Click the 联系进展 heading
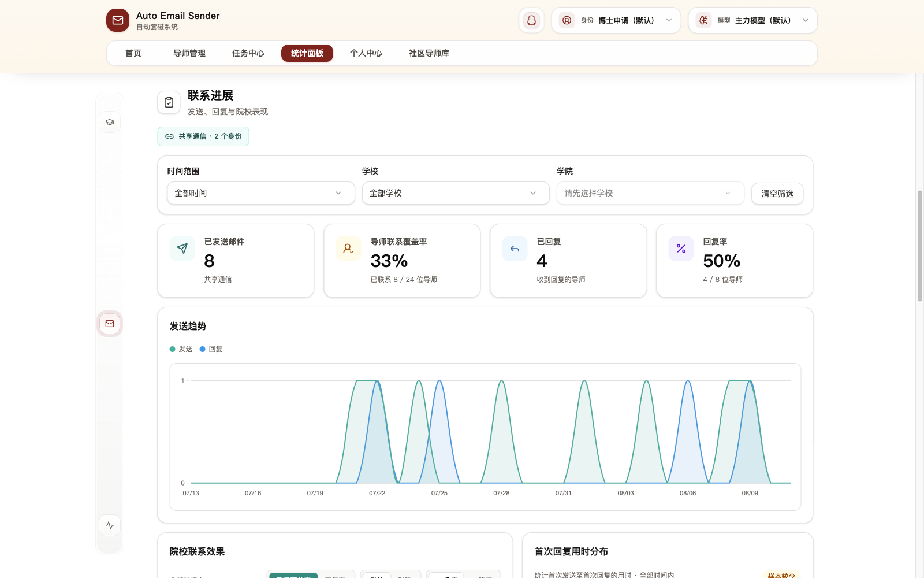Viewport: 924px width, 578px height. (211, 95)
